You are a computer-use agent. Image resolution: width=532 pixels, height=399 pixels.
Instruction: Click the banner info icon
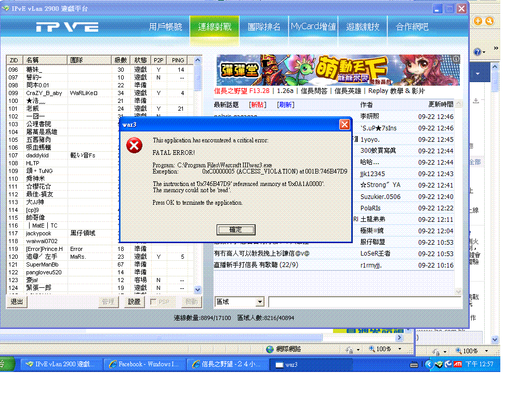click(x=456, y=59)
